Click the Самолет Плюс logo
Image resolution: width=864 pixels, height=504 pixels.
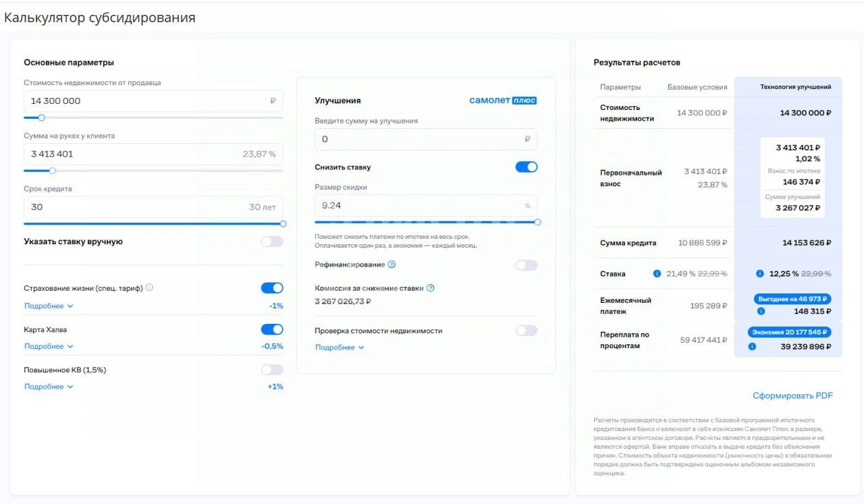(503, 101)
